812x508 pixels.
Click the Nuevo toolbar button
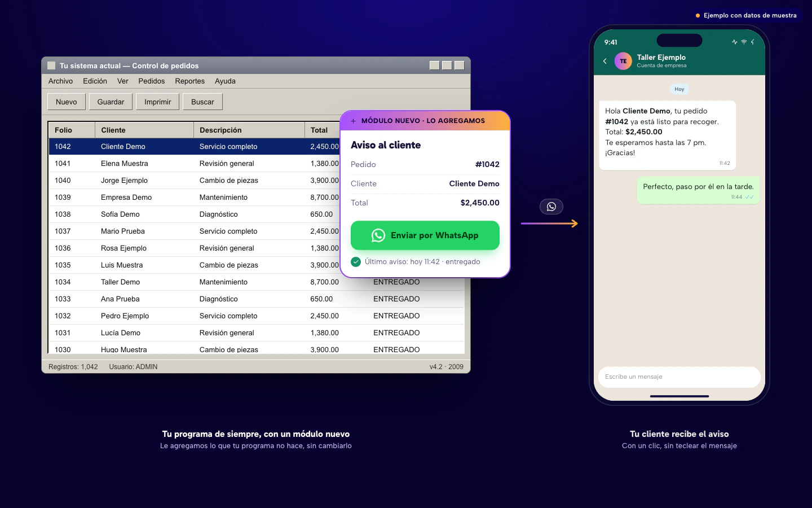[67, 102]
